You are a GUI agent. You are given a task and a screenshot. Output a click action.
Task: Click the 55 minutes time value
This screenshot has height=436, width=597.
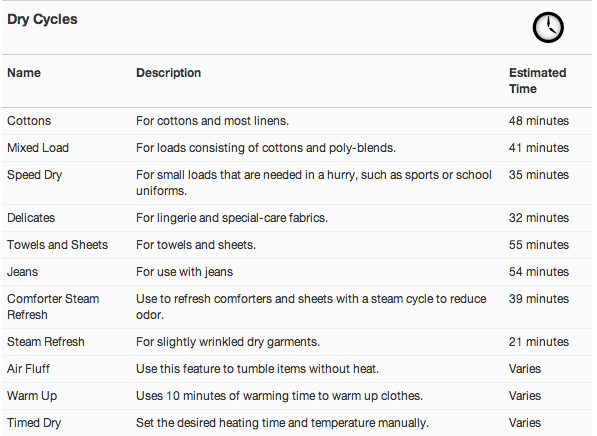pos(539,245)
